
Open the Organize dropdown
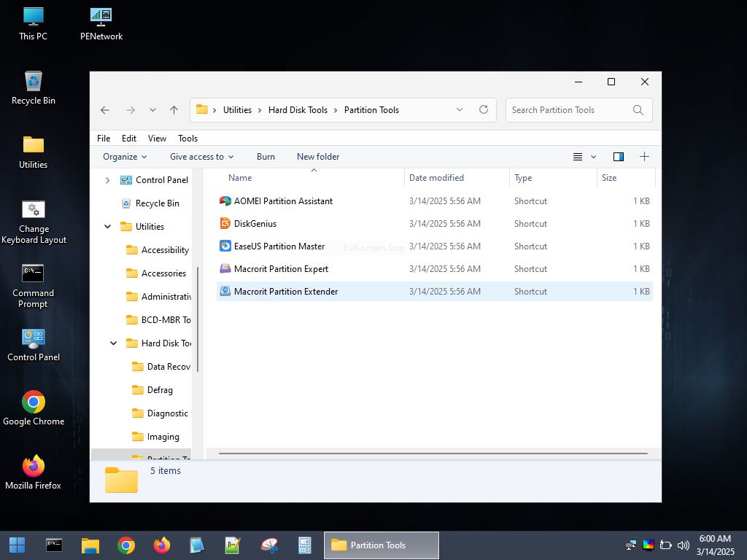124,157
